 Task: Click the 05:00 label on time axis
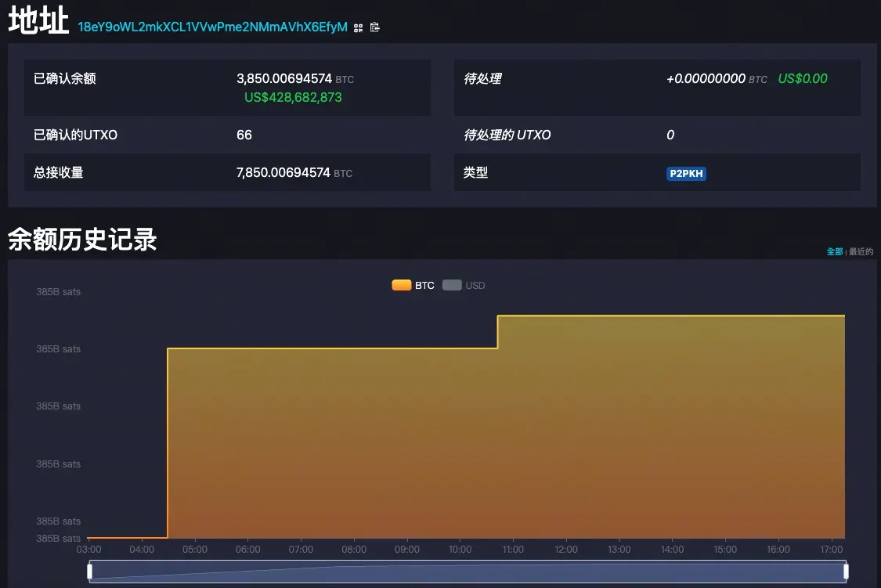point(195,550)
